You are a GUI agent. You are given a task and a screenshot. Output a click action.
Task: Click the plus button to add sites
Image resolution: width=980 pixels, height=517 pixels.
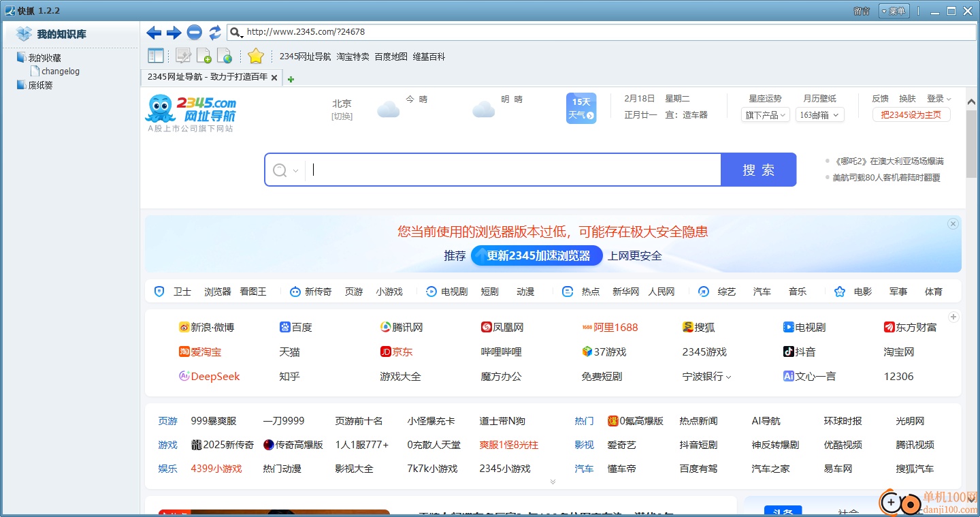953,317
